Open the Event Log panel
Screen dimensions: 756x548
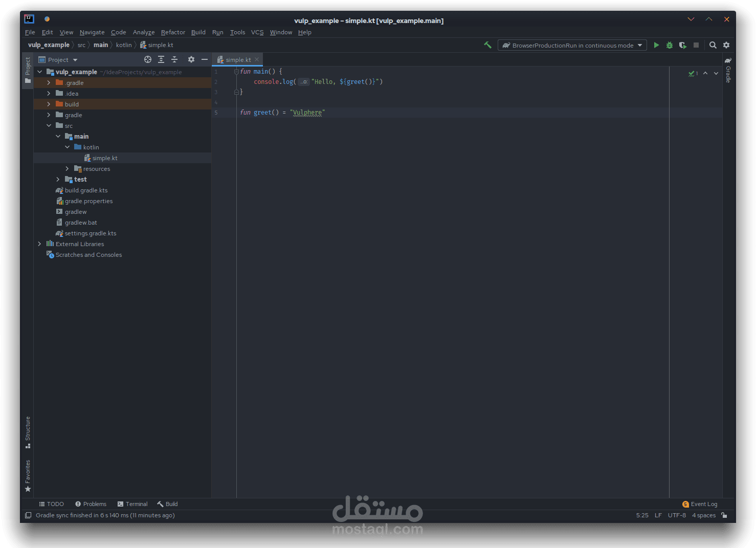pos(703,504)
